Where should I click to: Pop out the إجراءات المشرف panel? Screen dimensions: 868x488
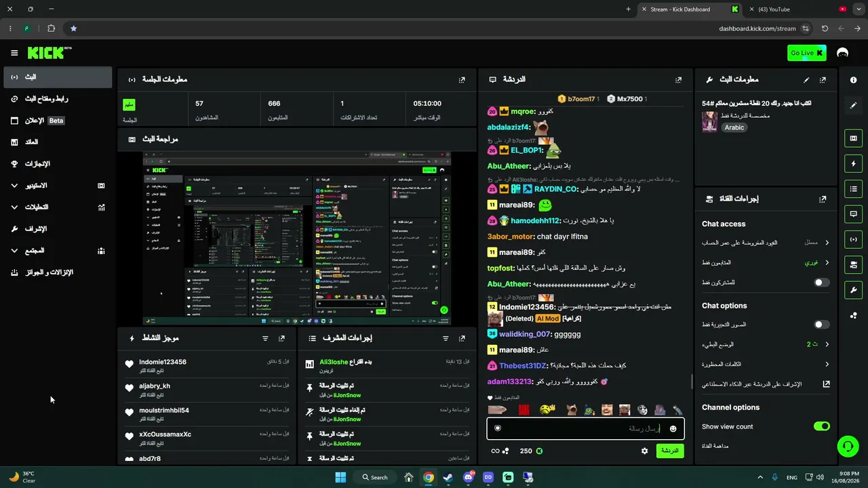click(462, 338)
